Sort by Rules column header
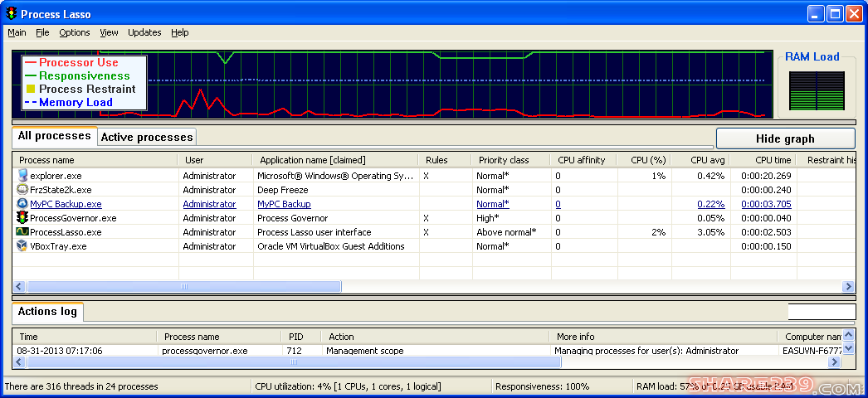 445,160
